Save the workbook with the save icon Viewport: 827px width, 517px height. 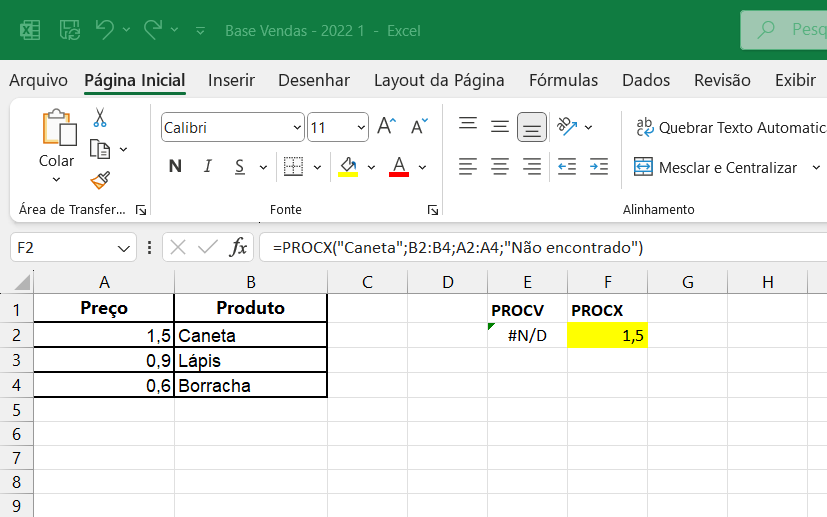[x=70, y=30]
